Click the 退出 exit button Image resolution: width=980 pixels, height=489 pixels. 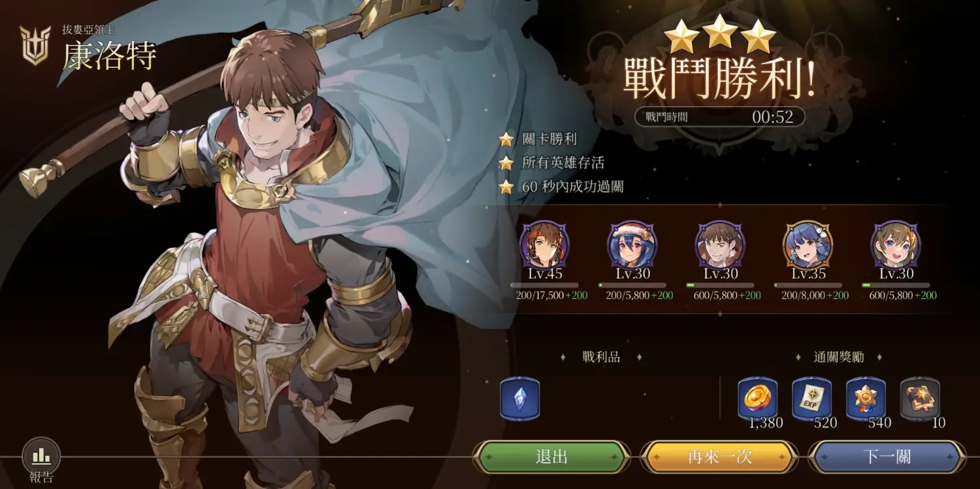(x=551, y=457)
